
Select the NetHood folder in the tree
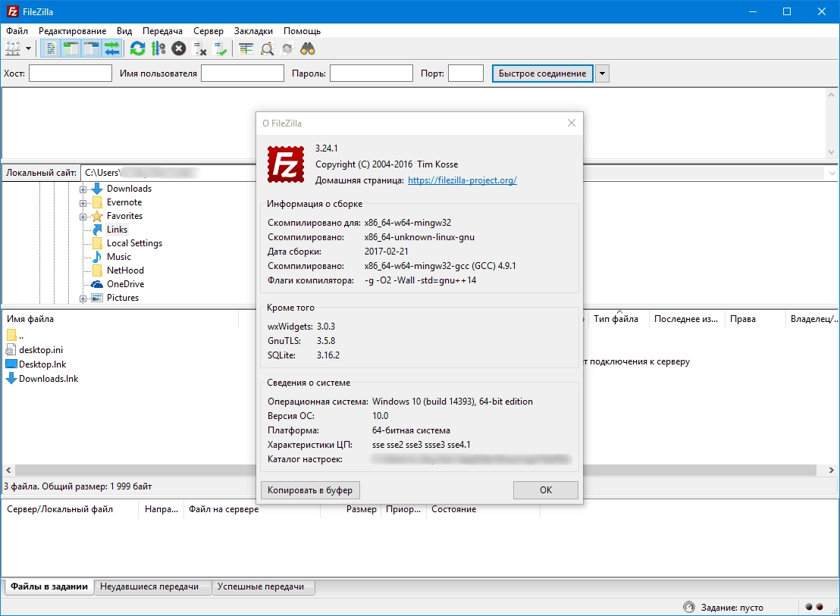point(125,270)
